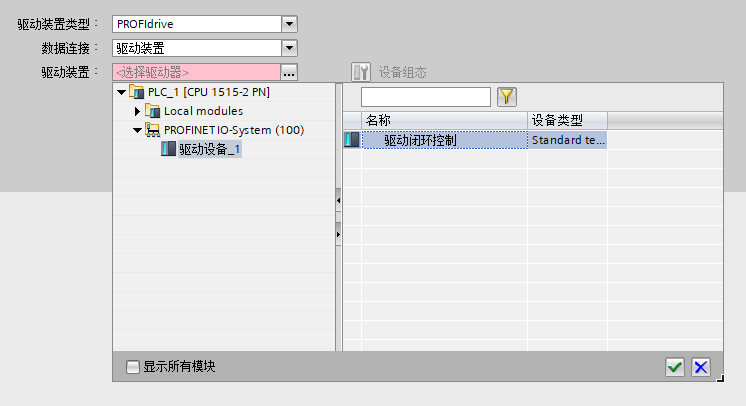Click the 驱动设备_1 device icon in tree
Viewport: 746px width, 406px height.
168,149
